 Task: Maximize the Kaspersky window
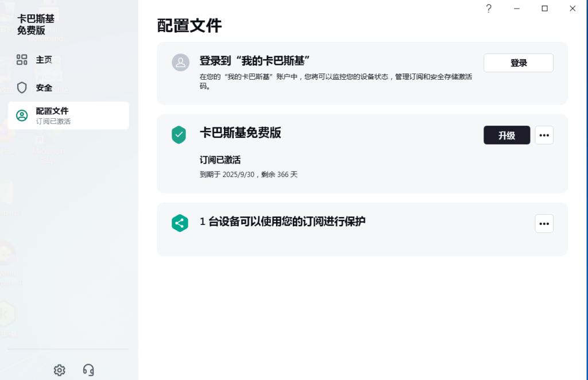(544, 8)
